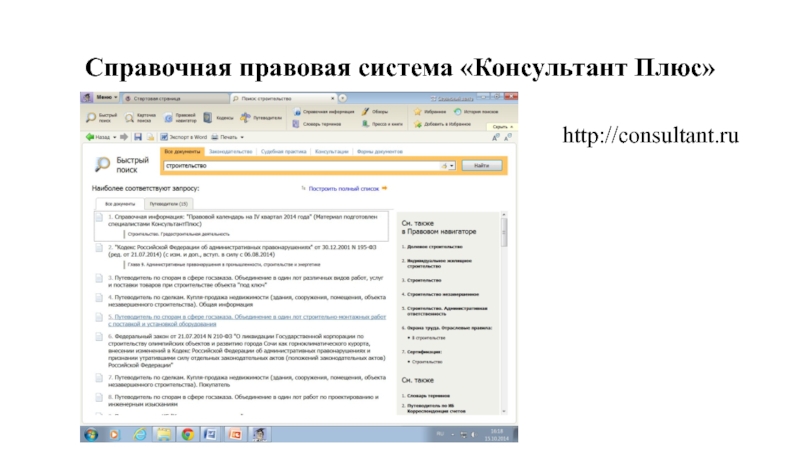Screen dimensions: 800x450
Task: Open the search history dropdown in search field
Action: [452, 166]
